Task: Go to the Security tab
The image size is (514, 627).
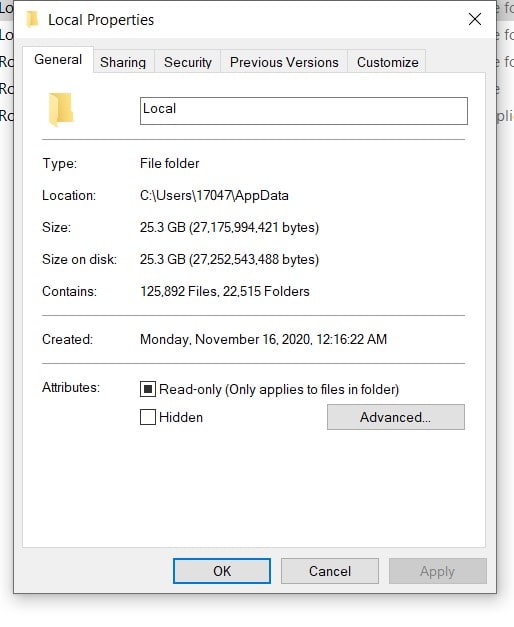Action: 188,62
